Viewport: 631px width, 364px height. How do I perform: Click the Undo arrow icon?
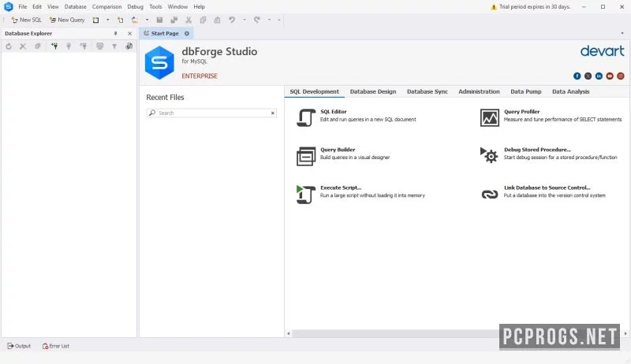pos(232,20)
